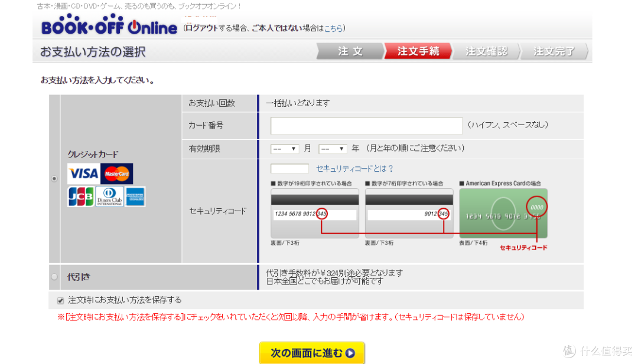Open the expiry year (年) dropdown
This screenshot has height=364, width=638.
pyautogui.click(x=333, y=149)
